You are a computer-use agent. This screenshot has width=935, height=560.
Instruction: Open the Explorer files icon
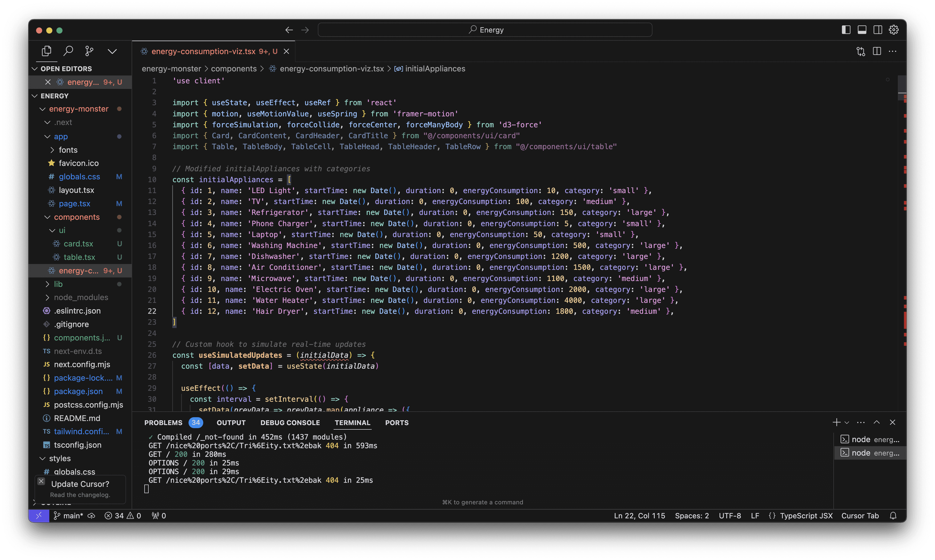[x=46, y=51]
